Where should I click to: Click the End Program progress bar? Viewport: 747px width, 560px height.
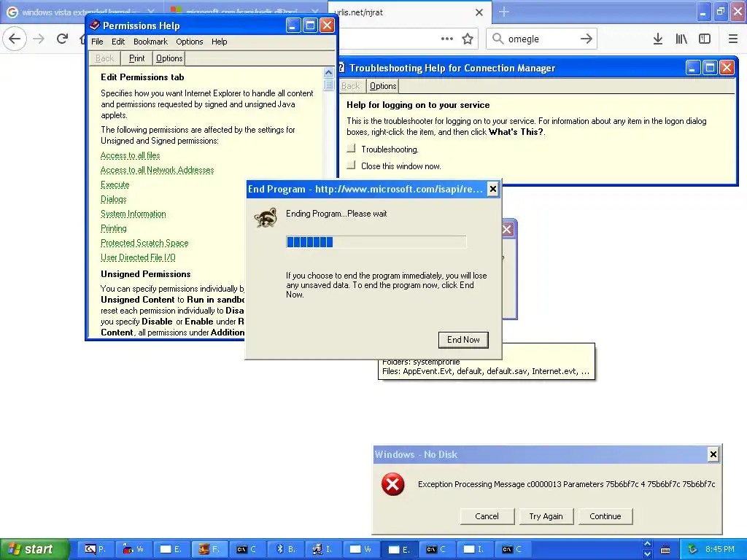tap(376, 242)
